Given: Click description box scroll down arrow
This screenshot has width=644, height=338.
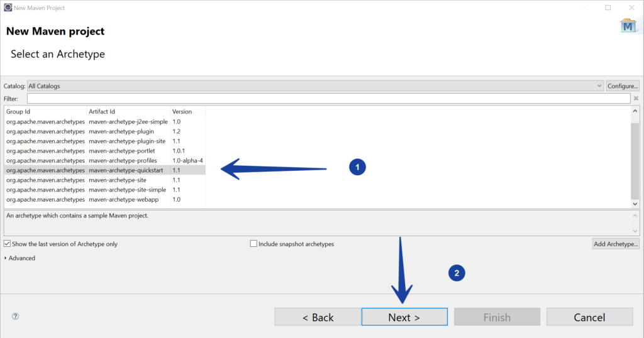Looking at the screenshot, I should (x=635, y=231).
